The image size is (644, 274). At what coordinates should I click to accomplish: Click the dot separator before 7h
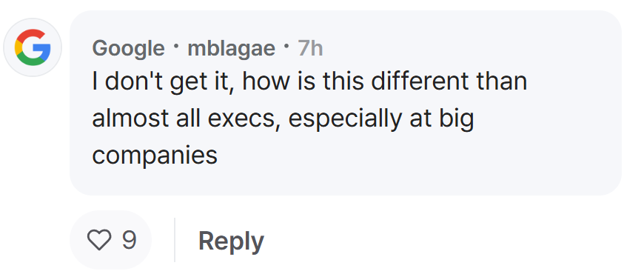coord(286,46)
